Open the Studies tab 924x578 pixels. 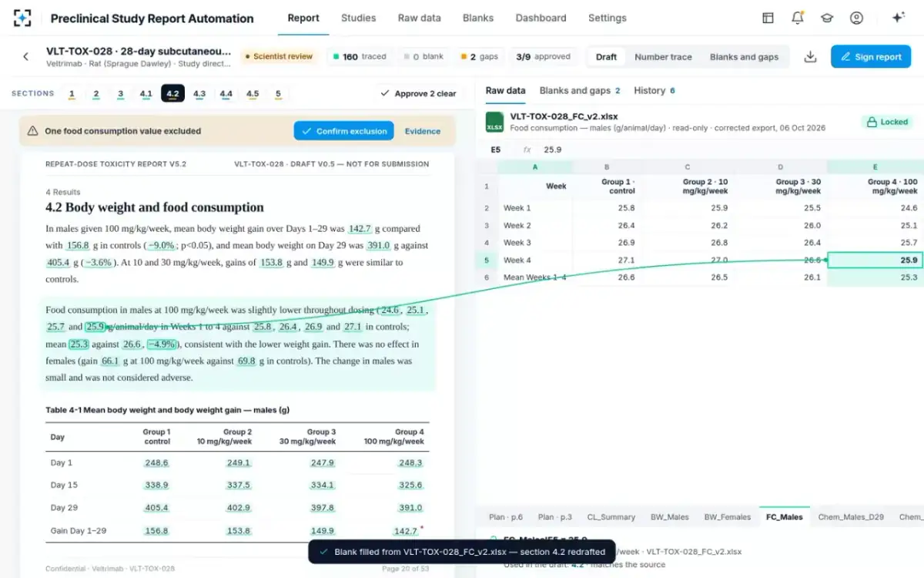point(358,18)
